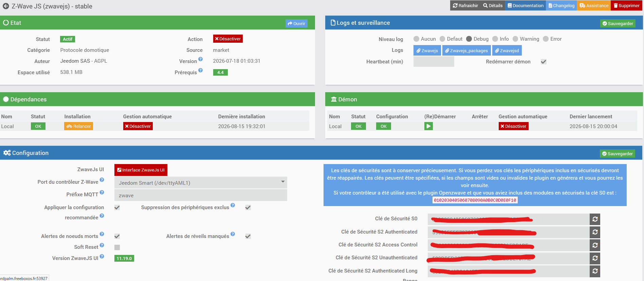Click the S0 key code in the info box
The image size is (644, 281).
pos(475,200)
